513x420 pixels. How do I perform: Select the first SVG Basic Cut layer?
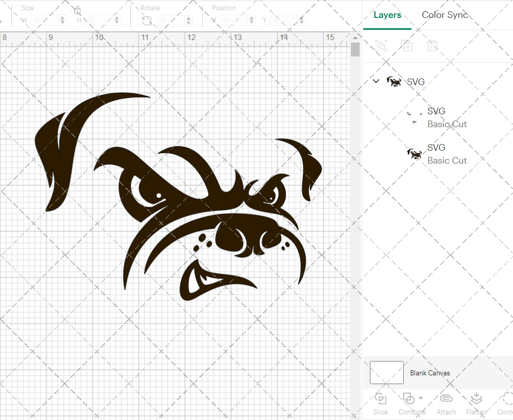(x=438, y=118)
